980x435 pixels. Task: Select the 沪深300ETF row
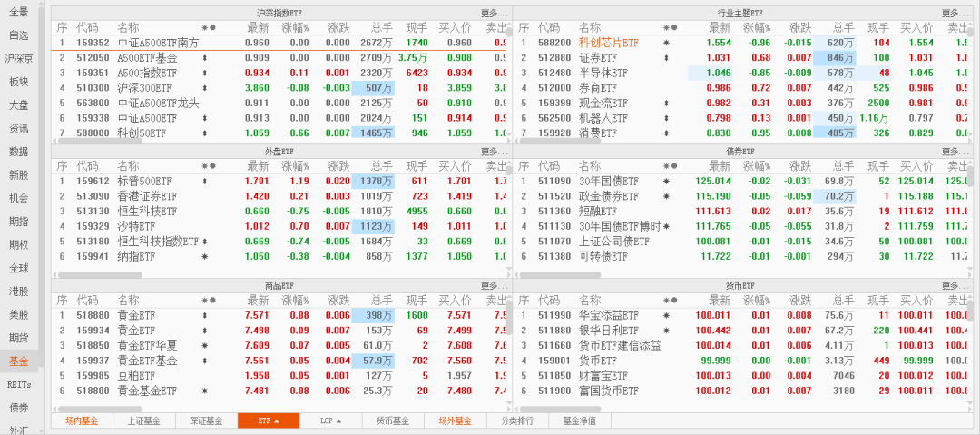[x=279, y=87]
